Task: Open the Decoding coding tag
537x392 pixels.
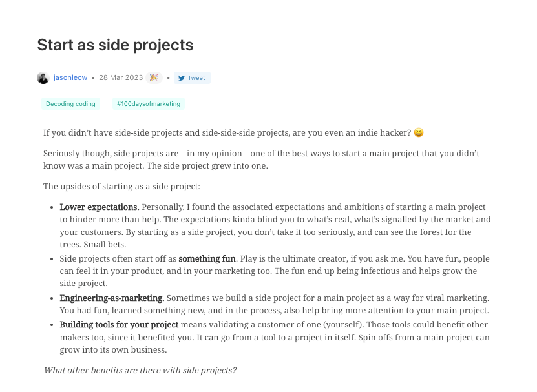Action: [70, 104]
